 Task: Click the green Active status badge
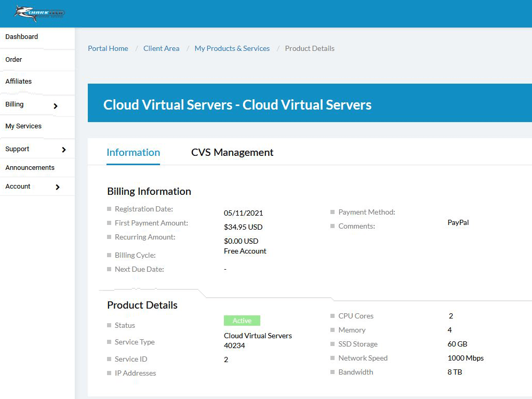click(242, 321)
